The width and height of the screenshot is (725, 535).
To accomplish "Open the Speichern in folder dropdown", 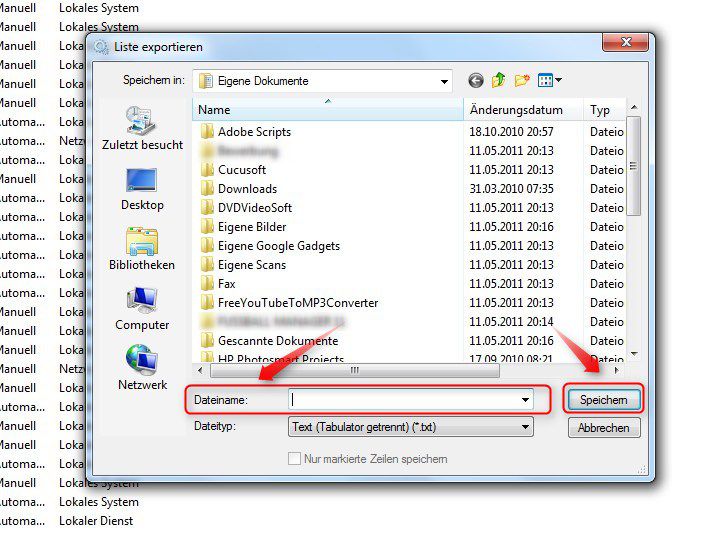I will [322, 81].
